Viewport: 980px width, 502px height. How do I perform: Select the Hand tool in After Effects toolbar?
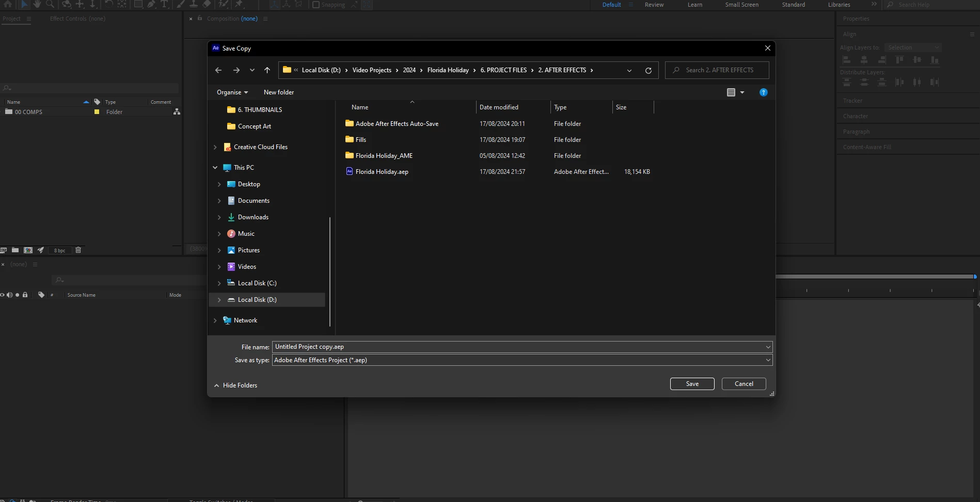tap(37, 4)
